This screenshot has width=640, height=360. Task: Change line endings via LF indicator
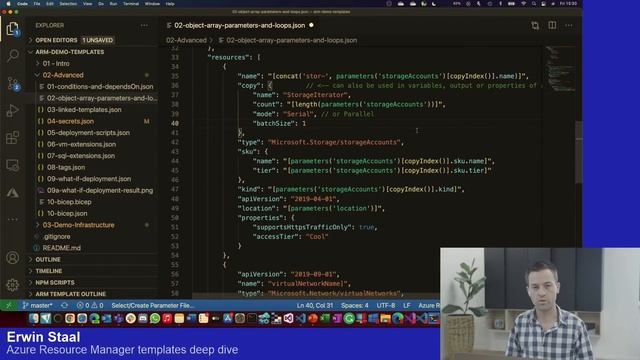coord(407,305)
